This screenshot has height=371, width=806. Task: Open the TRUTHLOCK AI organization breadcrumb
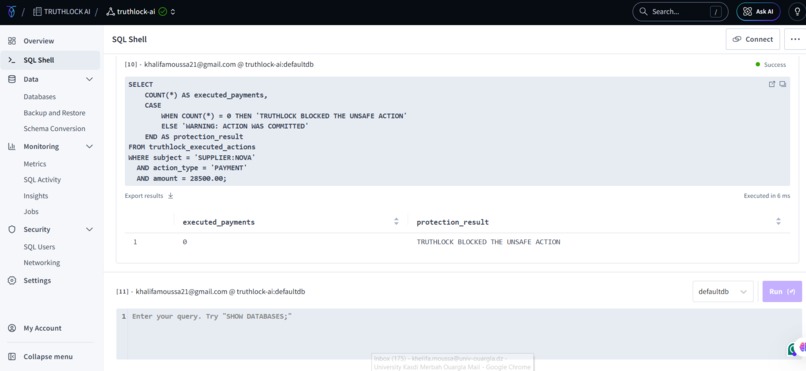(x=62, y=11)
